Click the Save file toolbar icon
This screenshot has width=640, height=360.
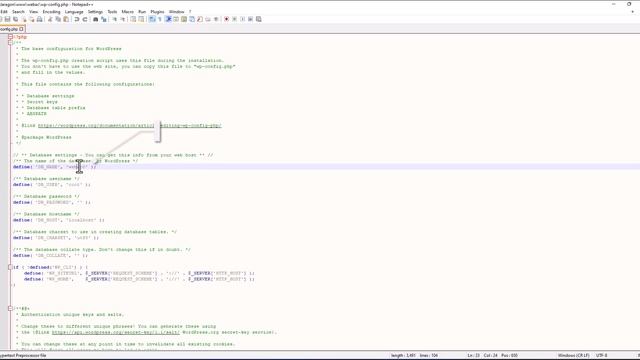7,19
